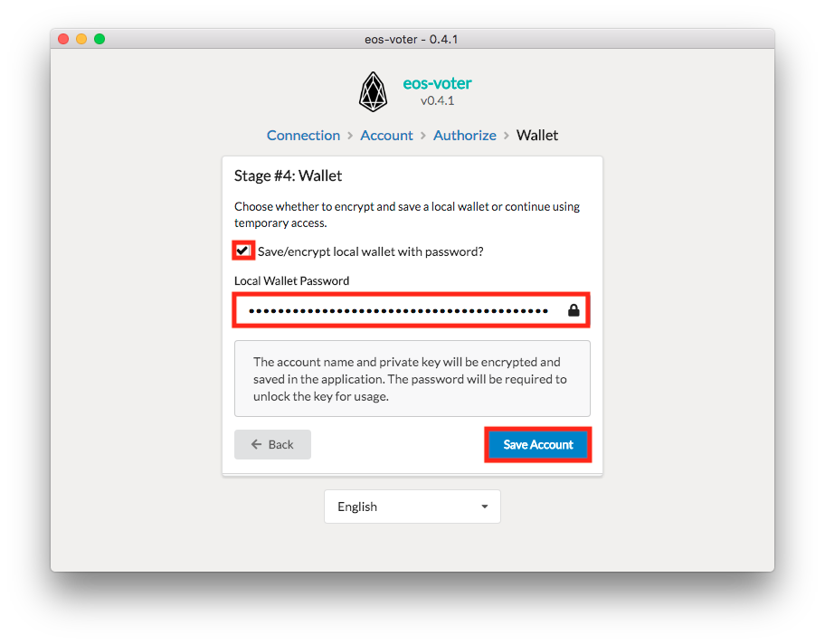
Task: Click the chevron separator after Account
Action: [x=423, y=136]
